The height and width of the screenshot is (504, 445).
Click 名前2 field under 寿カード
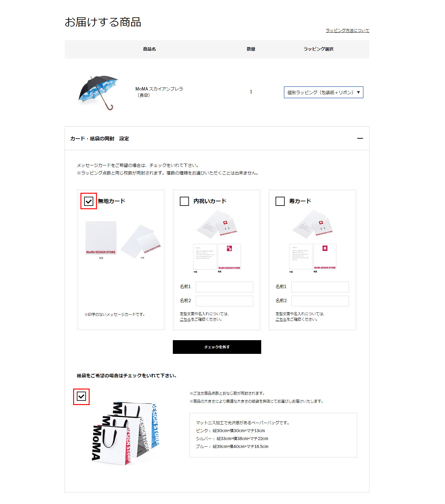coord(320,301)
